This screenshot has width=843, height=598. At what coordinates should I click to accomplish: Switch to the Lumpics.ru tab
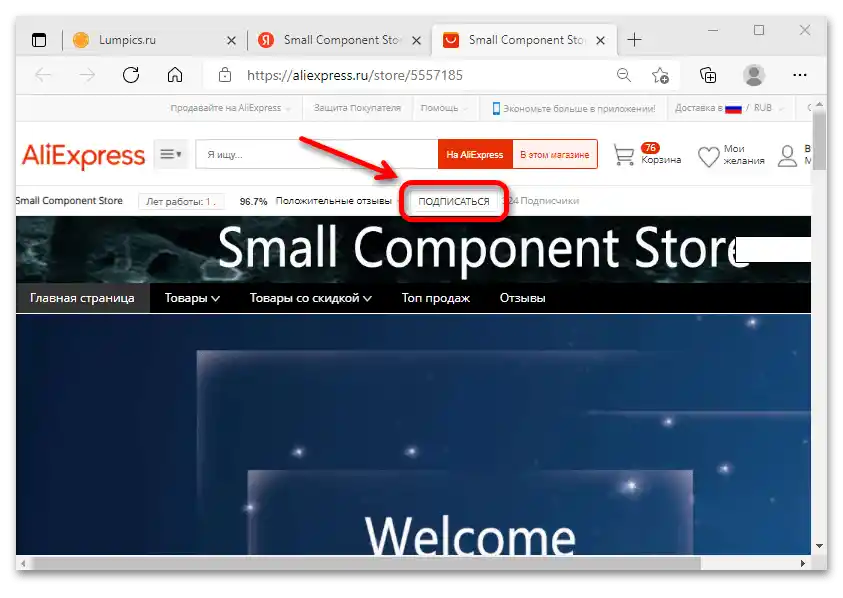coord(153,40)
